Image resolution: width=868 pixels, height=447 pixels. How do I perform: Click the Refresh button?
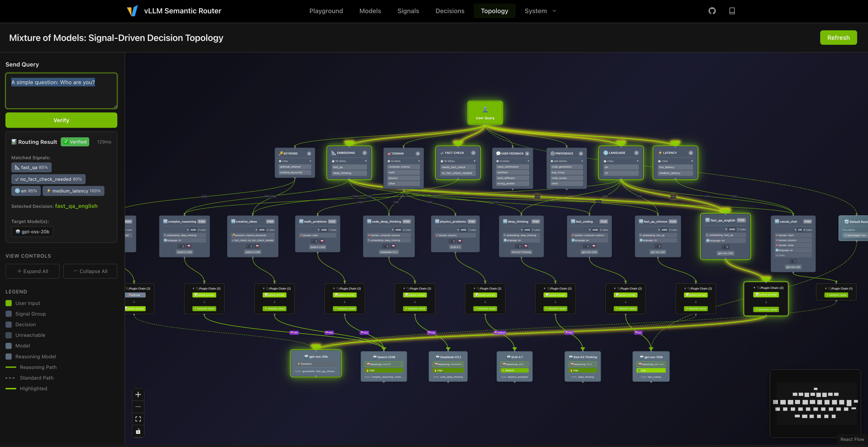pos(838,38)
